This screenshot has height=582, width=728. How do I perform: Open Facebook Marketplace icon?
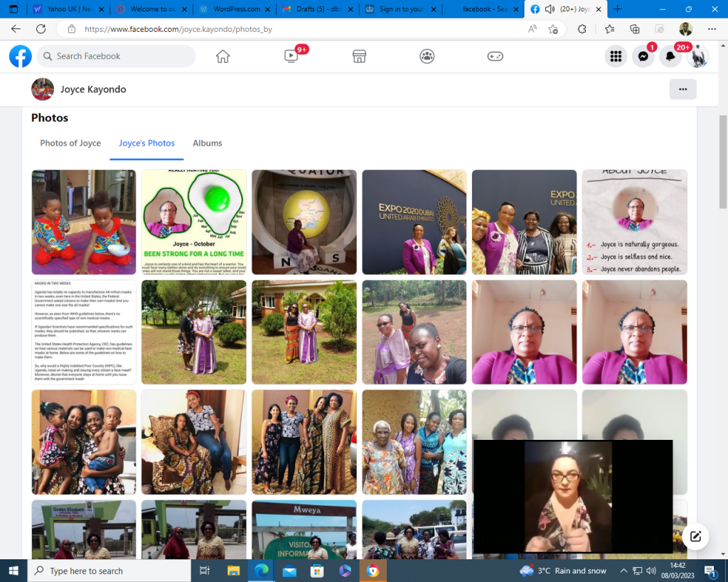click(x=359, y=56)
